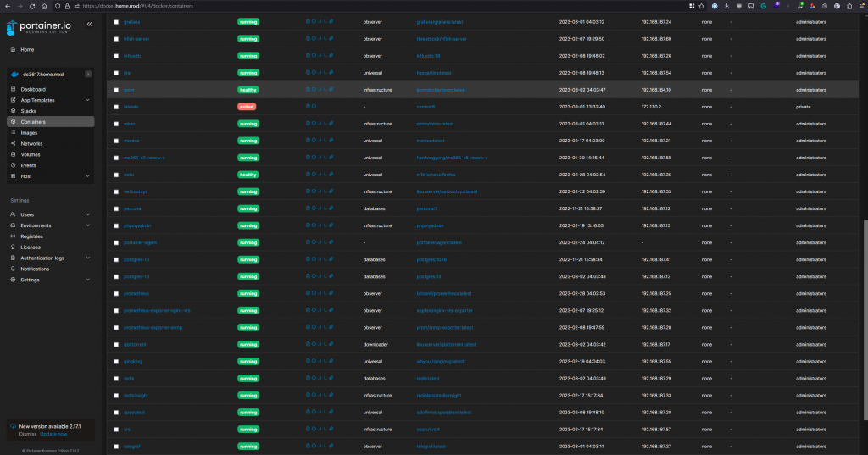Click the healthy status badge of neko
Screen dimensions: 868x455
pos(248,175)
